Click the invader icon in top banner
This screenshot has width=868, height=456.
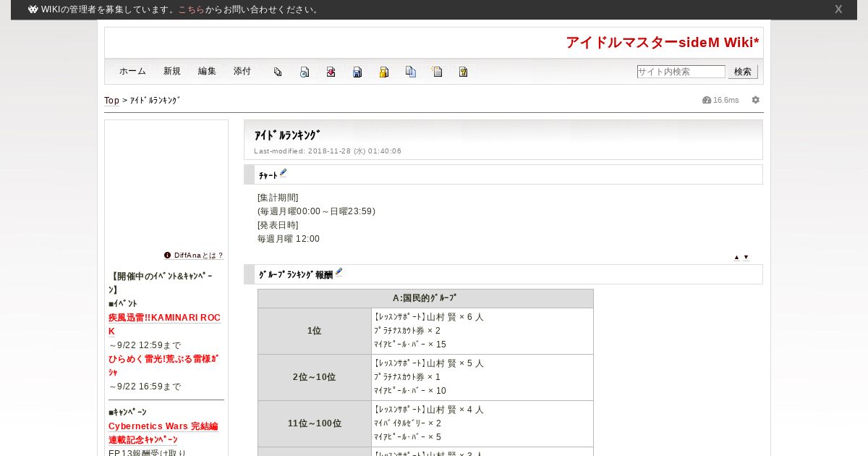tap(33, 9)
